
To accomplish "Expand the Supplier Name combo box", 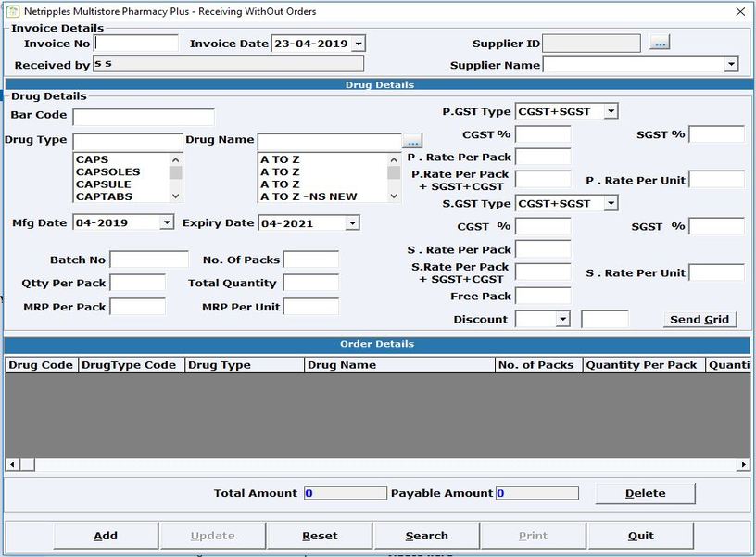I will pyautogui.click(x=731, y=65).
